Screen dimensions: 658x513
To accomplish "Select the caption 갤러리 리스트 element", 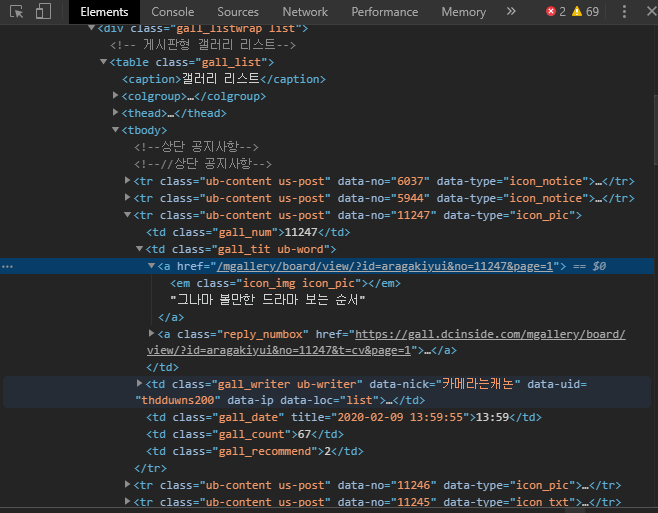I will coord(224,79).
